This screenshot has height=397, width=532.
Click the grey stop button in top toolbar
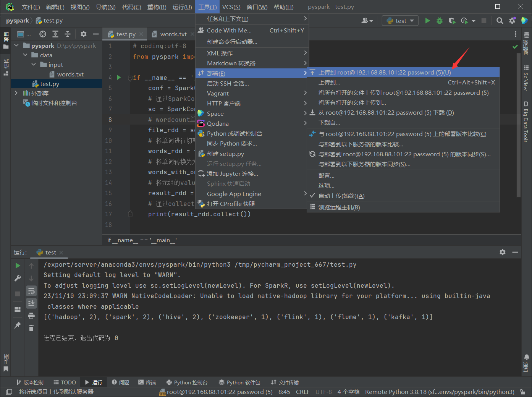[x=484, y=21]
